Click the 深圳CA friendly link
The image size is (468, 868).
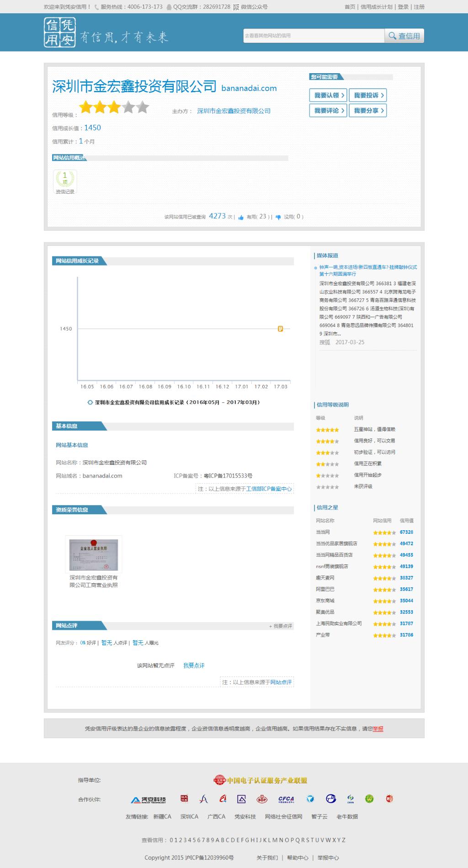click(x=189, y=816)
